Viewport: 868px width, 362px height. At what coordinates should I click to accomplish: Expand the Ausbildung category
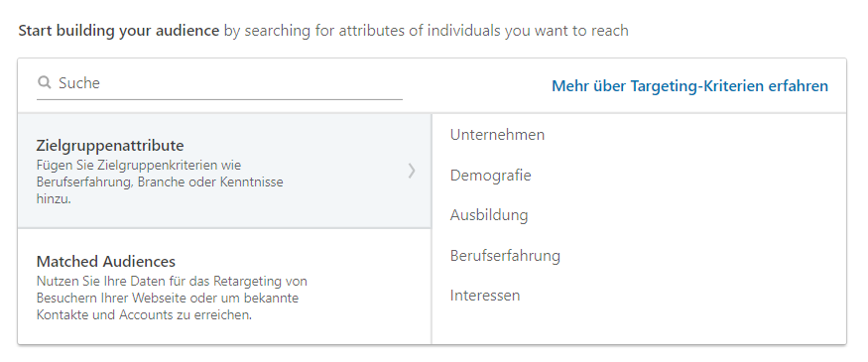tap(489, 215)
